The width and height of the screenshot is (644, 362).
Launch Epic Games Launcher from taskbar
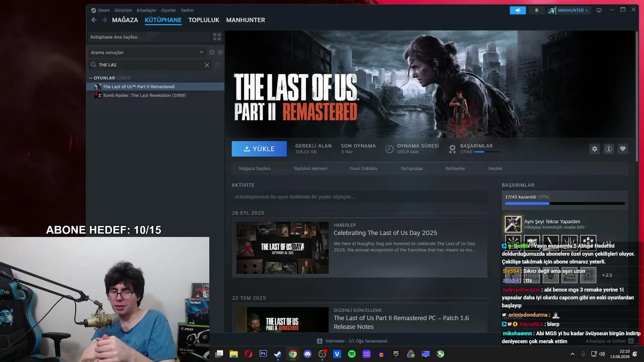[x=396, y=354]
